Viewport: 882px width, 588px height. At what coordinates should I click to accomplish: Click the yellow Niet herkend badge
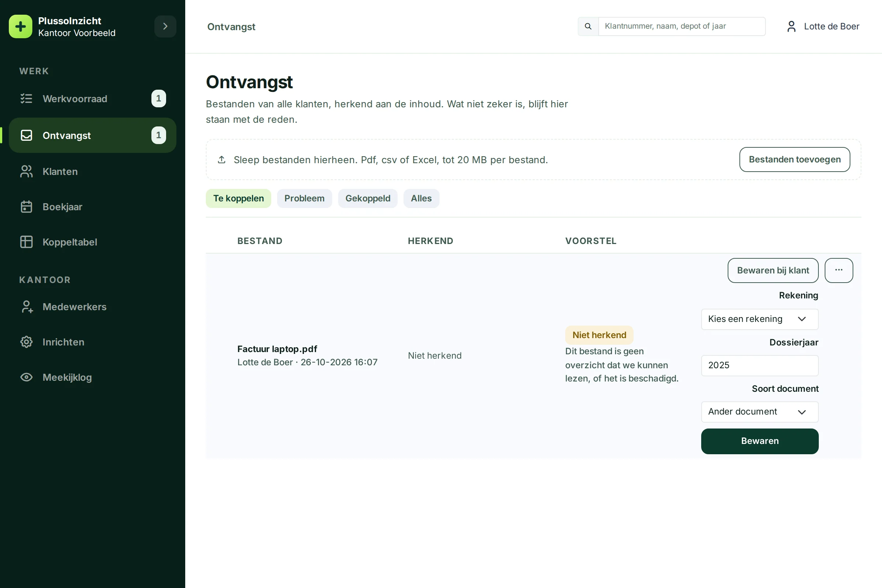pyautogui.click(x=599, y=335)
